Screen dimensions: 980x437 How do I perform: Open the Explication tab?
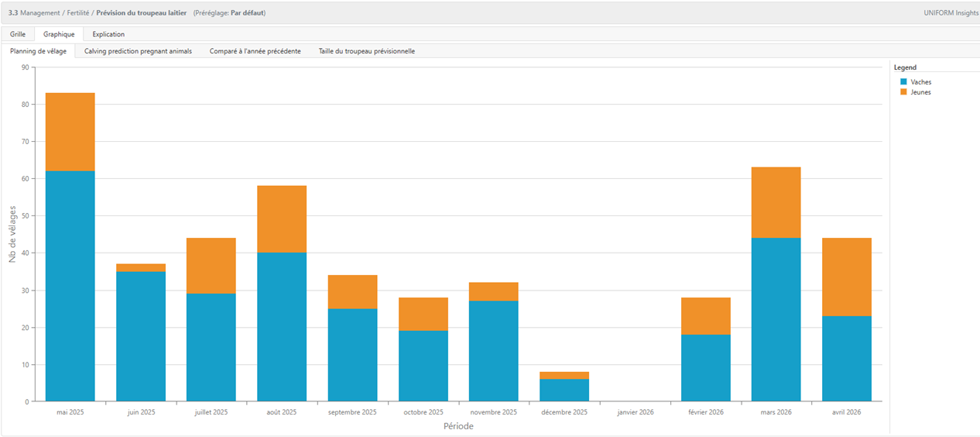tap(108, 34)
